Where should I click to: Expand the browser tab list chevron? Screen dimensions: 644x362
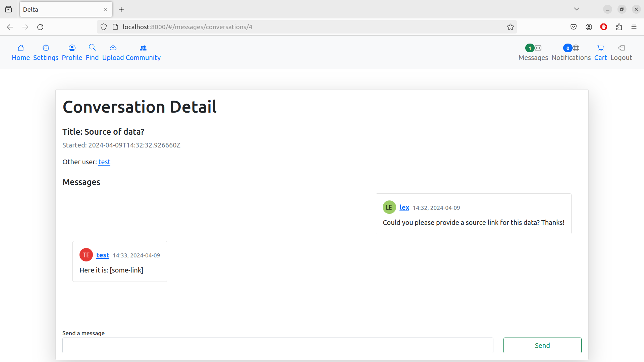click(x=577, y=9)
